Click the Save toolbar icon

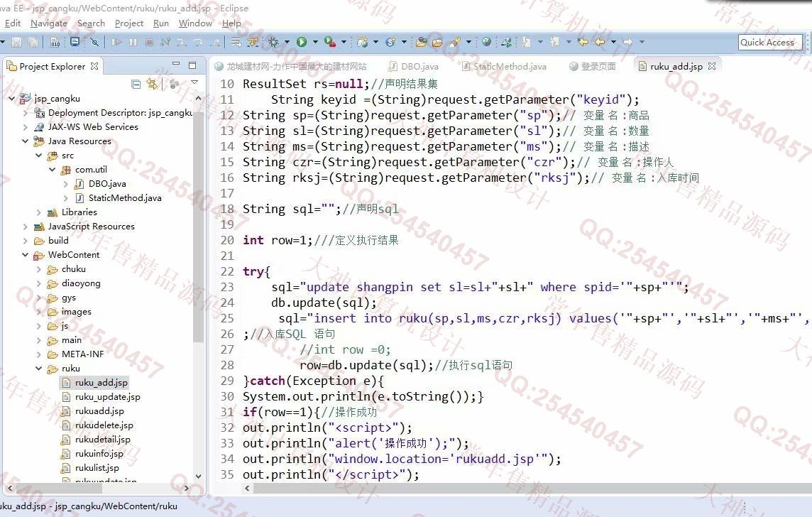(x=17, y=42)
